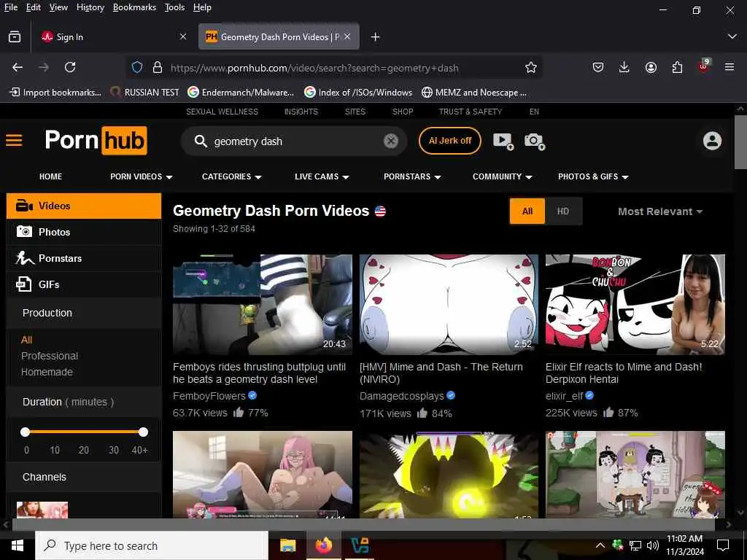Click the upload video icon
The width and height of the screenshot is (747, 560).
click(503, 141)
